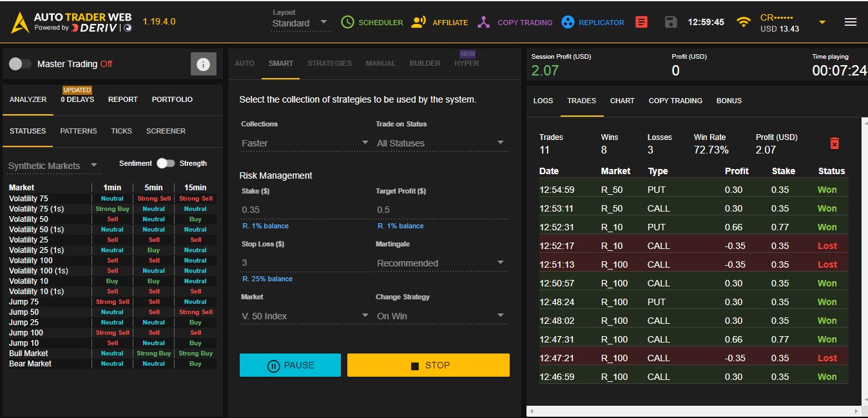Switch to the MANUAL tab
Image resolution: width=868 pixels, height=418 pixels.
click(380, 63)
